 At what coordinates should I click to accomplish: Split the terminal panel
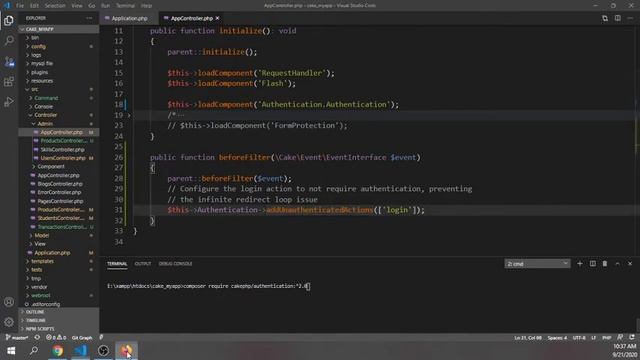tap(593, 264)
